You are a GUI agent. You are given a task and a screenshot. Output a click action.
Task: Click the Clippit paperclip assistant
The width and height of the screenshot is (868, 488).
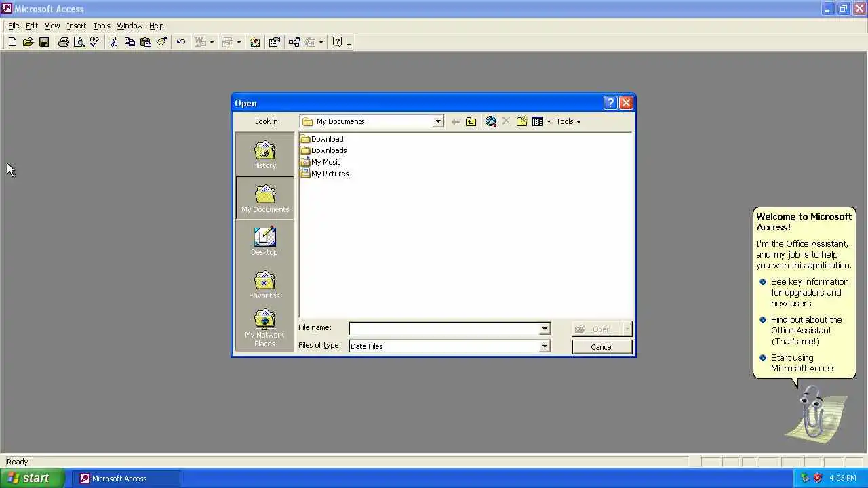[814, 413]
